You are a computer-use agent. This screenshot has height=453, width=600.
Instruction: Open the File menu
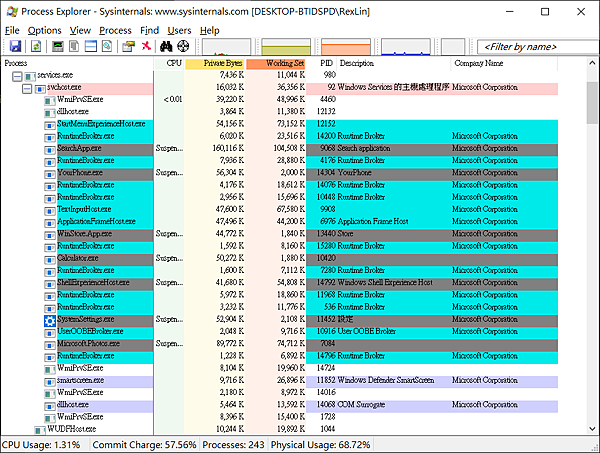(12, 31)
